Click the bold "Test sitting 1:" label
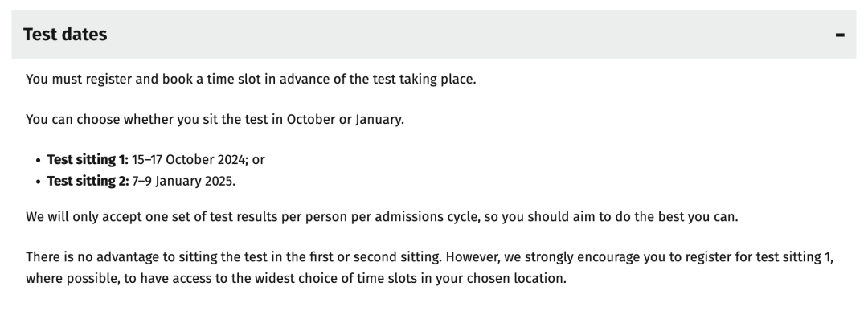The image size is (868, 311). coord(88,160)
